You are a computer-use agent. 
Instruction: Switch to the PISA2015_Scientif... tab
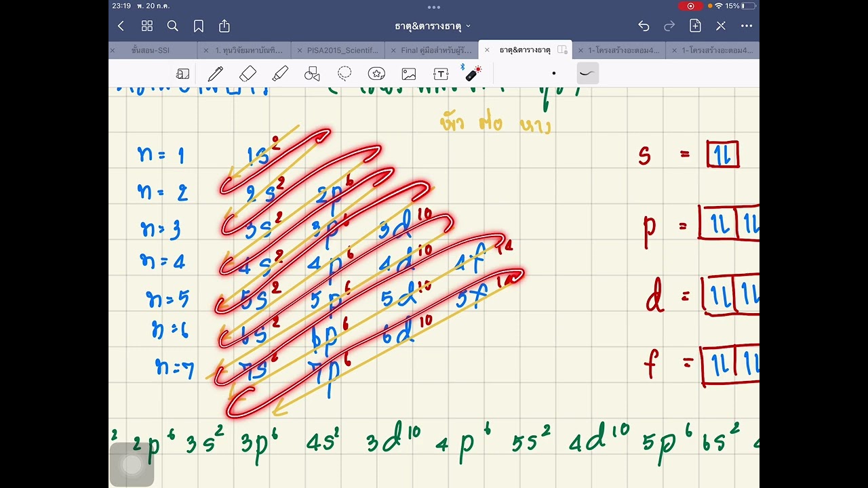(342, 50)
